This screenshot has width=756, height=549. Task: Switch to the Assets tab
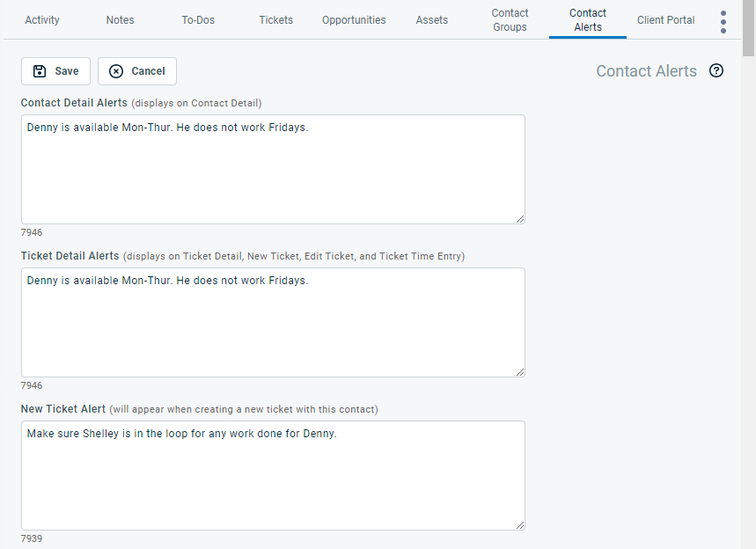tap(432, 20)
